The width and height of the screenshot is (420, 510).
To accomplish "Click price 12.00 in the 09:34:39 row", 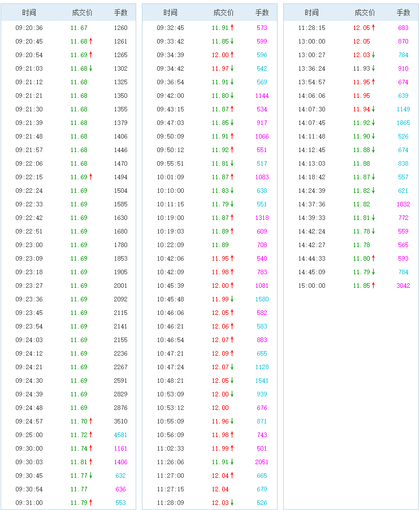I will point(220,55).
